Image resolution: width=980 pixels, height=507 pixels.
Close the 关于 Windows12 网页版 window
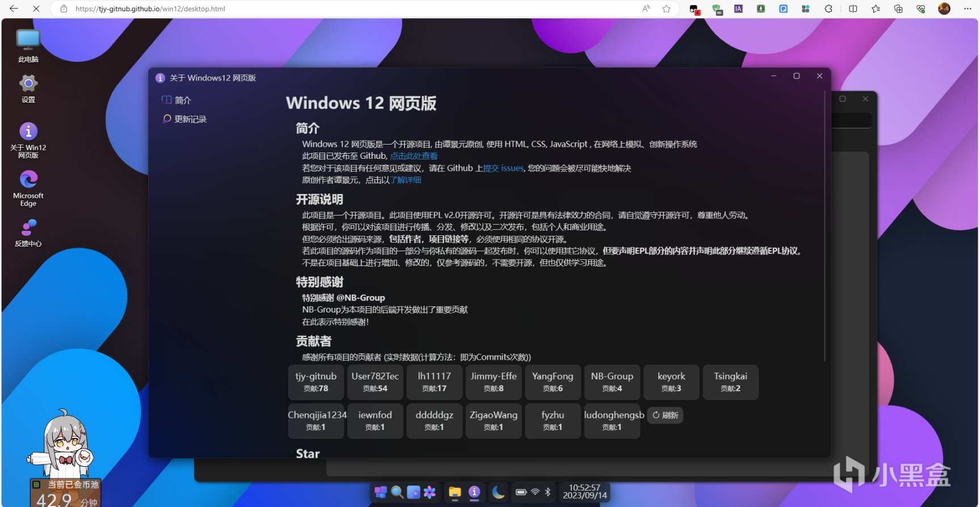(x=819, y=76)
